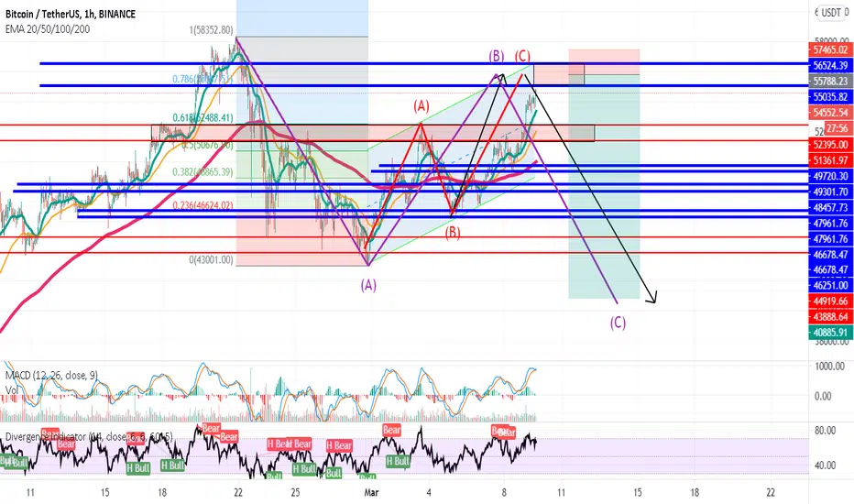Image resolution: width=854 pixels, height=504 pixels.
Task: Select the Fibonacci 0.236(46624.02) level label
Action: coord(203,205)
